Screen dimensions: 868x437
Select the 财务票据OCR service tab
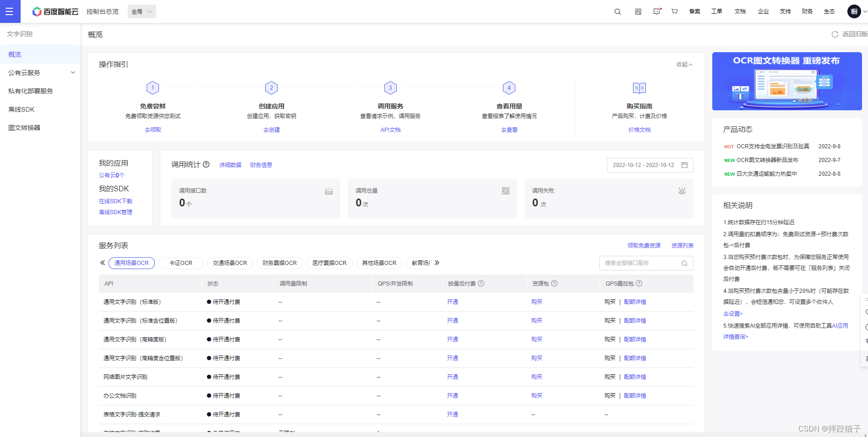pos(279,263)
